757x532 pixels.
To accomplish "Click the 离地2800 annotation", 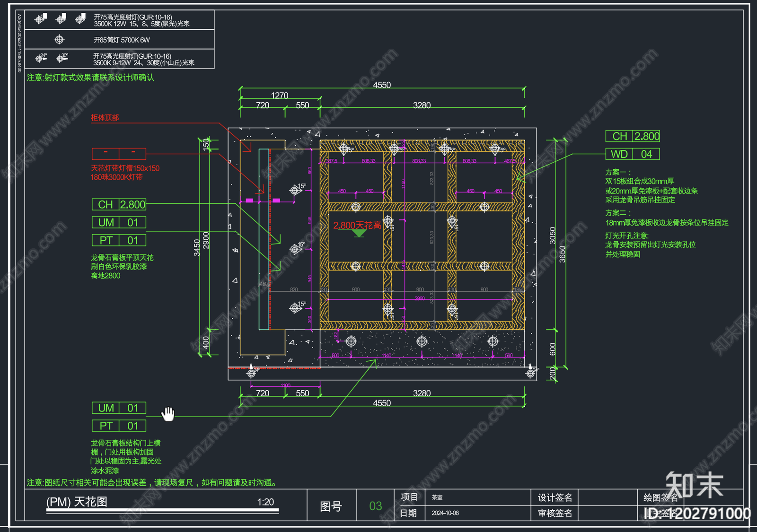I will (x=106, y=276).
